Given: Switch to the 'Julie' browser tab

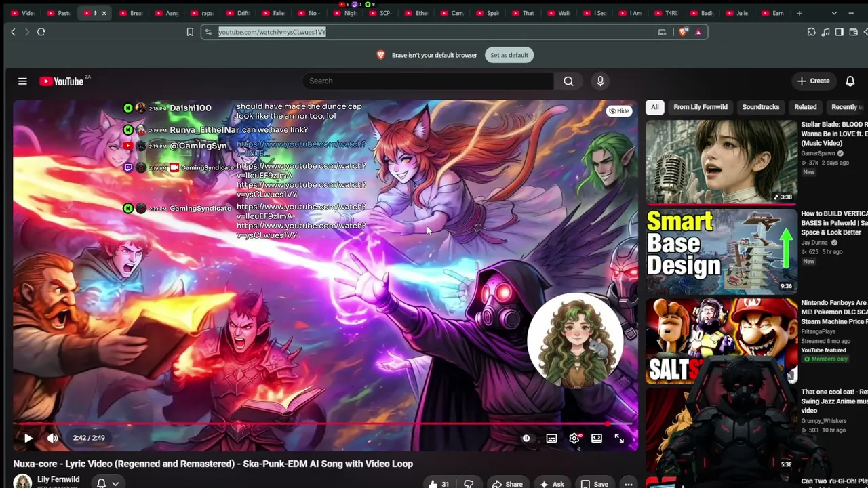Looking at the screenshot, I should pyautogui.click(x=737, y=13).
